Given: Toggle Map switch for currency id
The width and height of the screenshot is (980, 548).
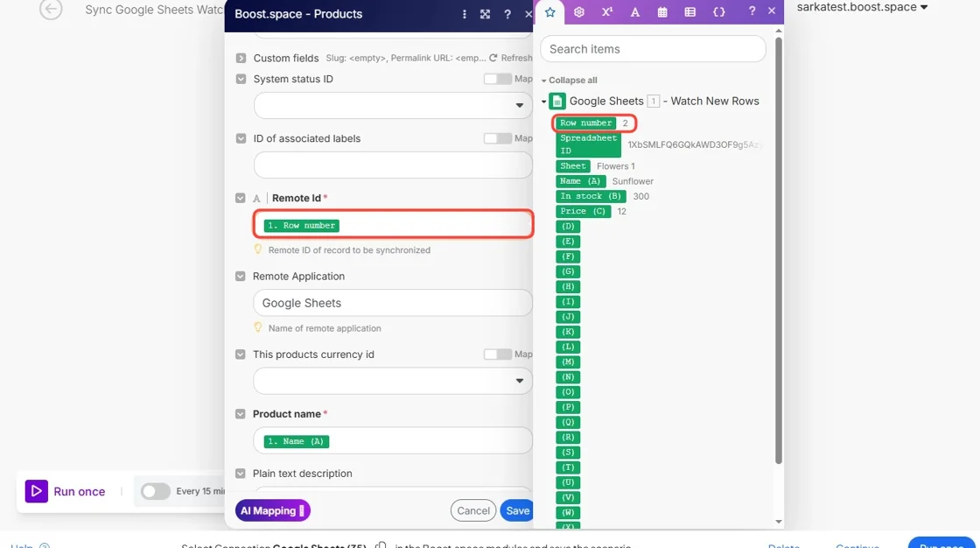Looking at the screenshot, I should click(498, 354).
